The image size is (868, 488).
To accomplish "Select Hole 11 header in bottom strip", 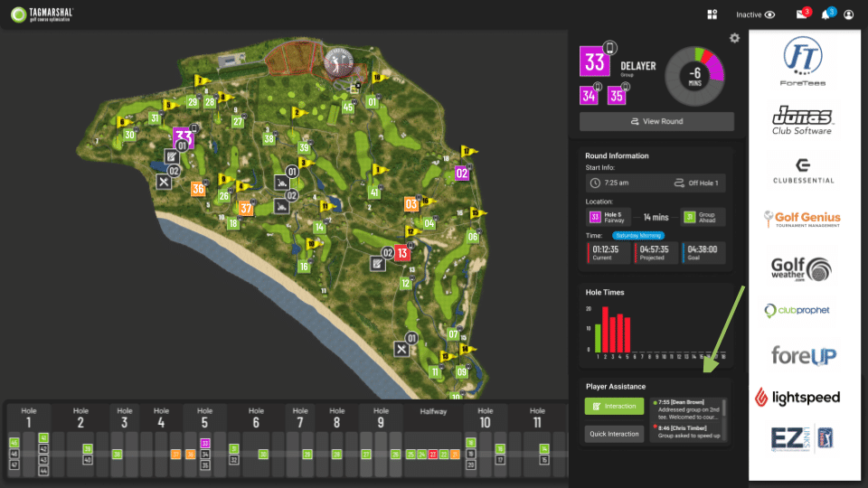I will click(x=537, y=418).
